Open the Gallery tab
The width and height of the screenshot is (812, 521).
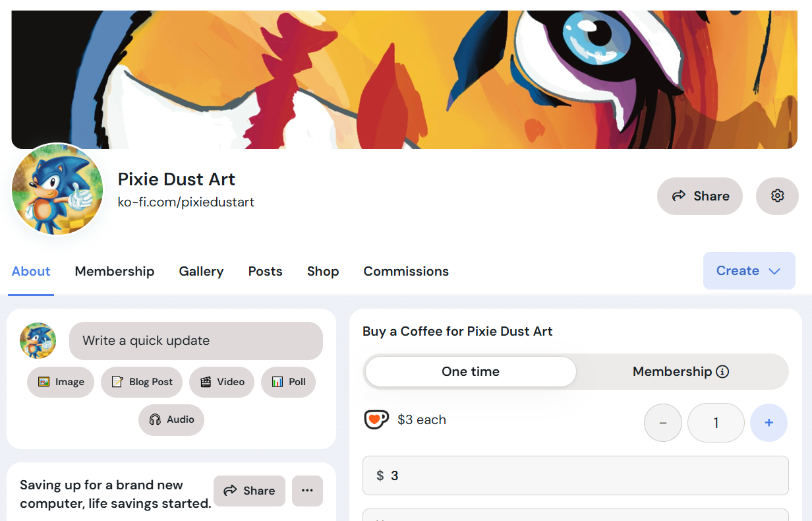tap(201, 271)
